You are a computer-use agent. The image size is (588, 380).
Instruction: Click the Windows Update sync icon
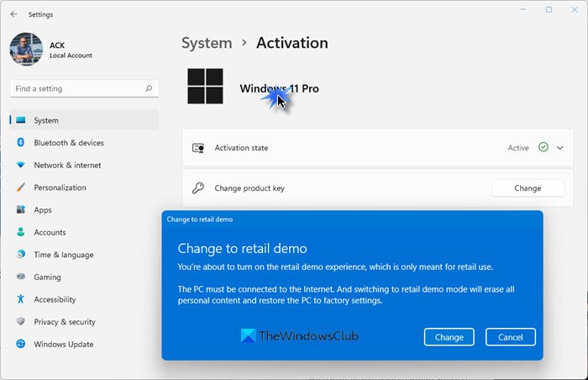pyautogui.click(x=21, y=344)
